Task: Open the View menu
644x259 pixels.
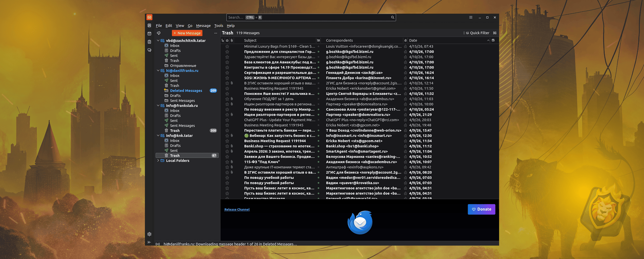Action: tap(180, 26)
